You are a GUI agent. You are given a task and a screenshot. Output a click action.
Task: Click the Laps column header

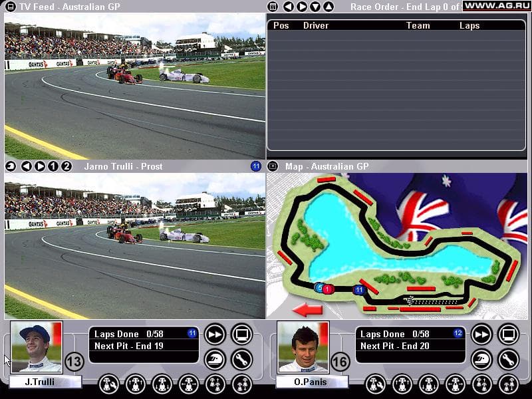pos(469,25)
